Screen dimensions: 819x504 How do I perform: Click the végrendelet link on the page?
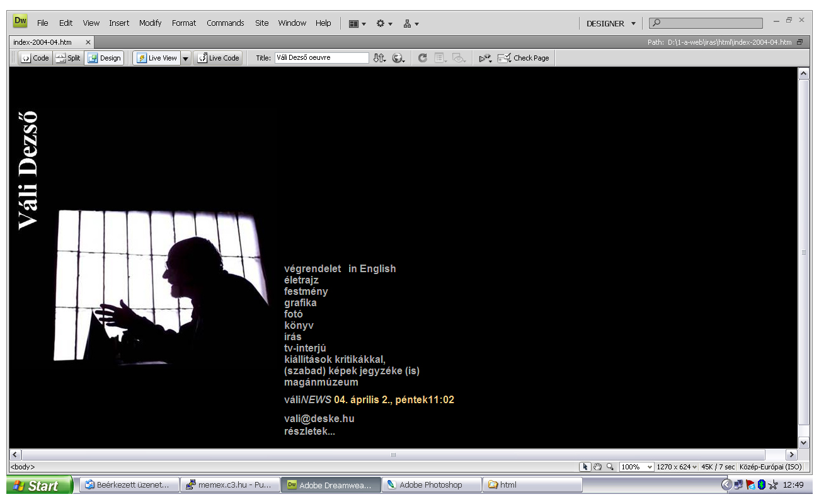click(x=312, y=269)
